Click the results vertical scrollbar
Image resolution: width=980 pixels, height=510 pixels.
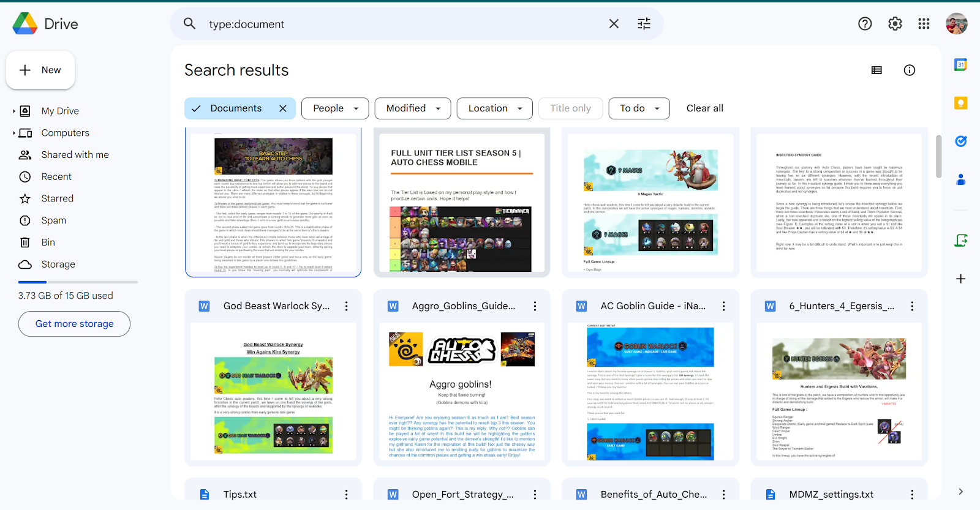pyautogui.click(x=938, y=157)
